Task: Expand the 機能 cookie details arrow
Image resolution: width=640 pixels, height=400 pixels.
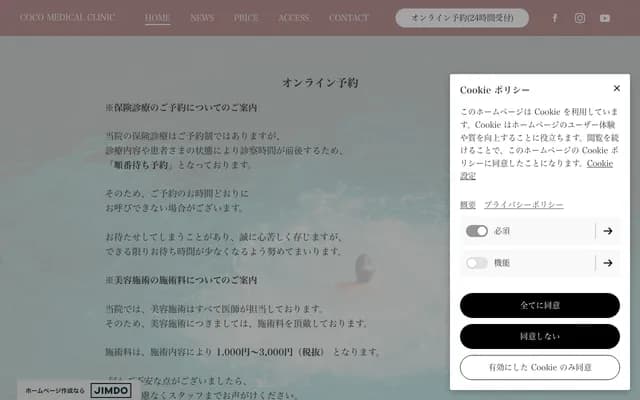Action: [x=607, y=263]
